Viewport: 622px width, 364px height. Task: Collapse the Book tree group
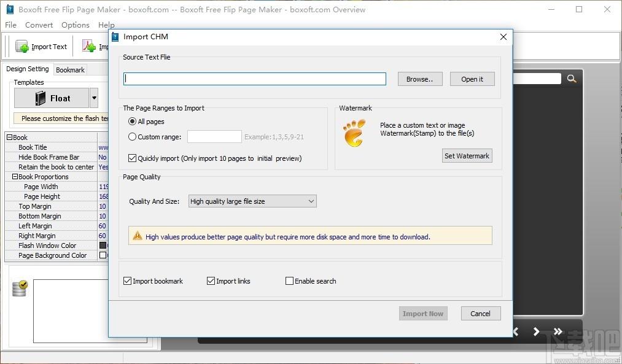(10, 137)
